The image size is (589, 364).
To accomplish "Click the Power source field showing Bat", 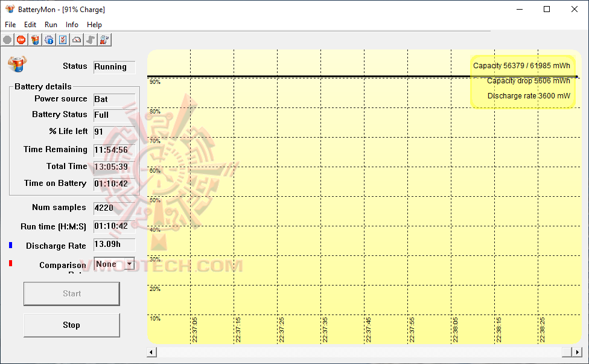I will coord(114,99).
